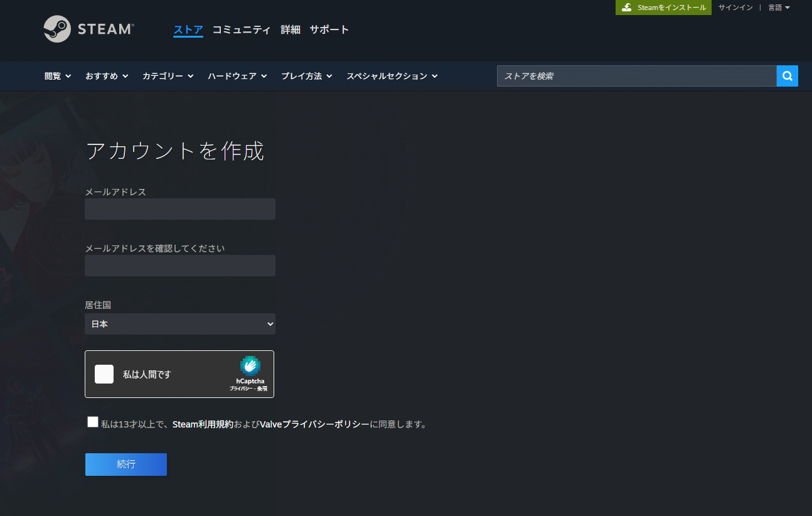Focus the メールアドレス input field

click(180, 209)
